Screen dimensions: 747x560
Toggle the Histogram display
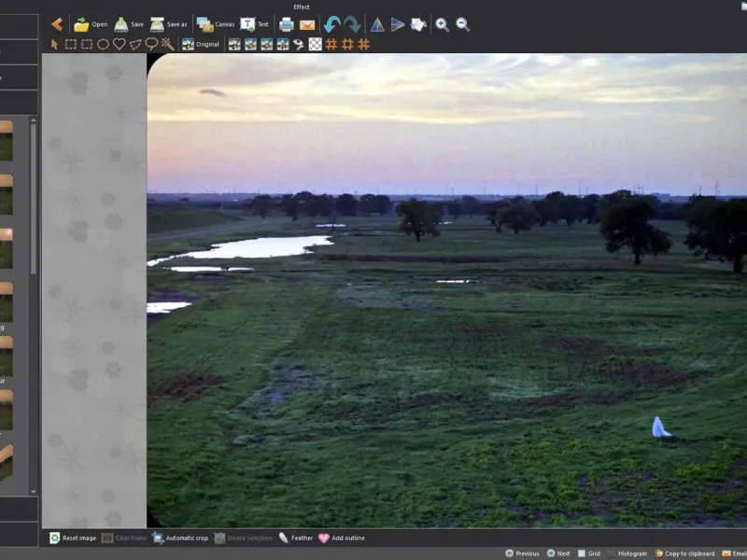pyautogui.click(x=626, y=553)
